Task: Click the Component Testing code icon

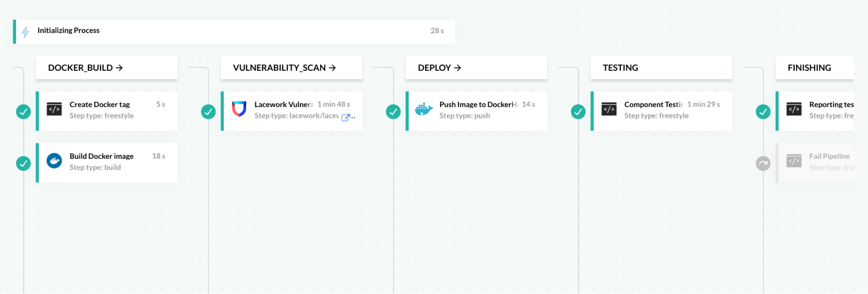Action: (609, 109)
